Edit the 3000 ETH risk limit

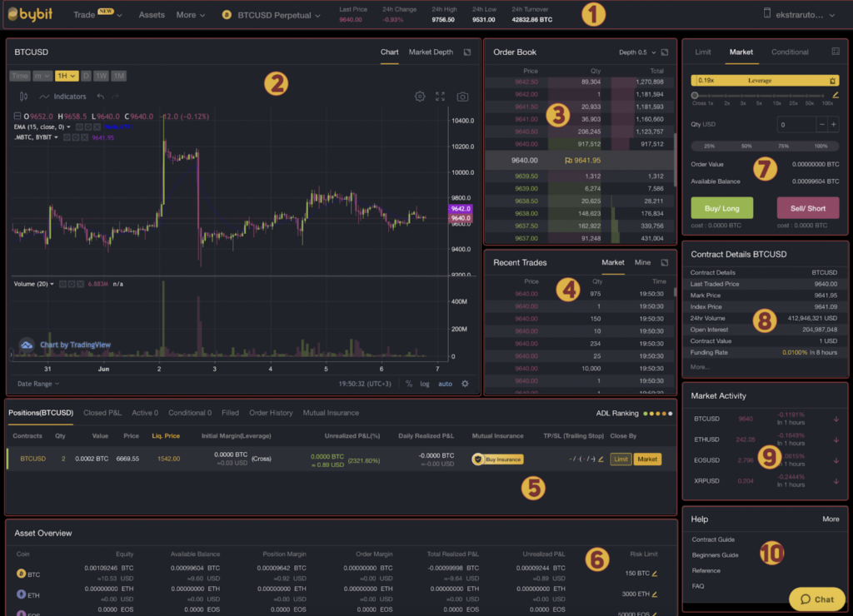(655, 594)
